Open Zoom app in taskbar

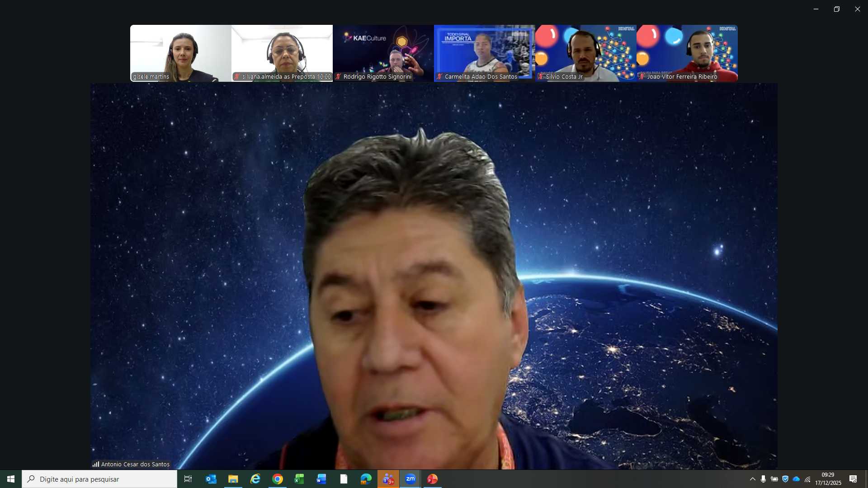410,479
